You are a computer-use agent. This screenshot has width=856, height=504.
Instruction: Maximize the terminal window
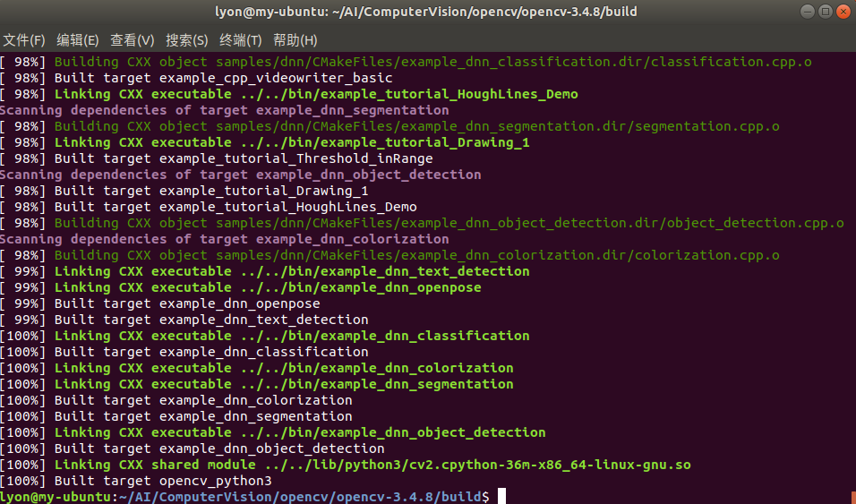(826, 12)
